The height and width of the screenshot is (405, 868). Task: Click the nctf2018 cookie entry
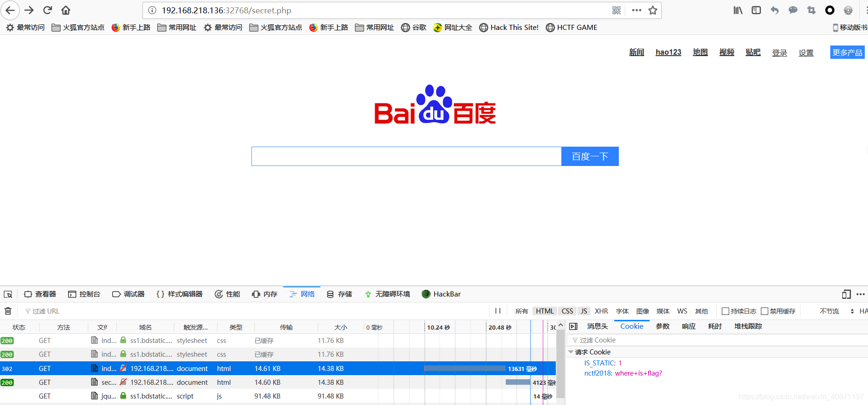pos(623,373)
